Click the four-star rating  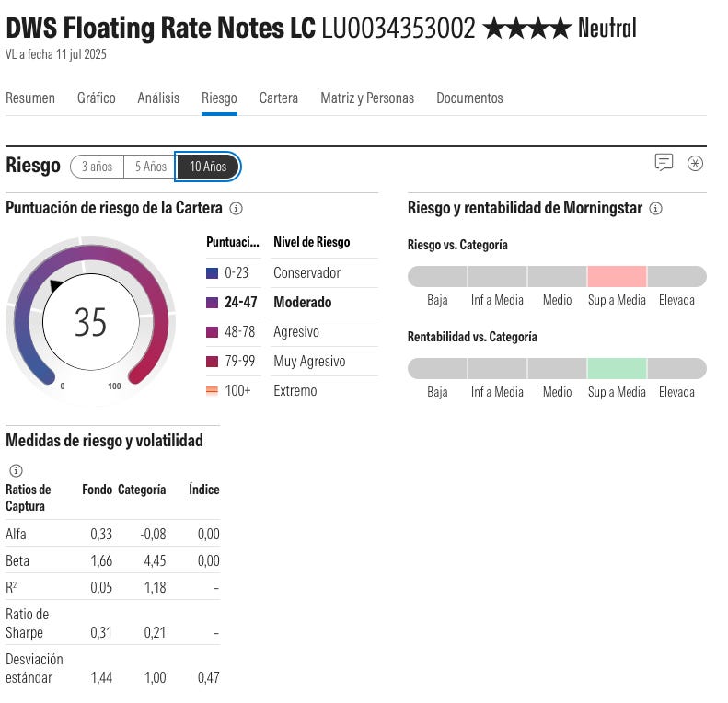tap(527, 28)
